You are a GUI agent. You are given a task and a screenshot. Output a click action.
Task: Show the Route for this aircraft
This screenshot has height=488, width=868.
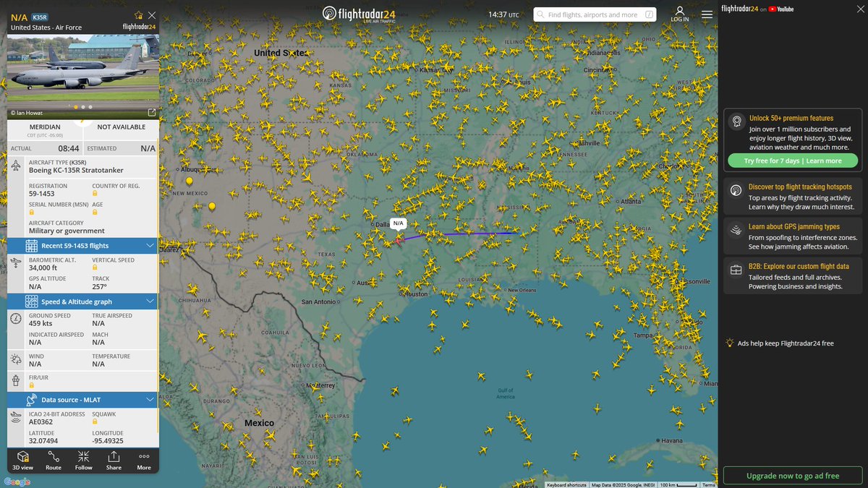click(x=54, y=461)
